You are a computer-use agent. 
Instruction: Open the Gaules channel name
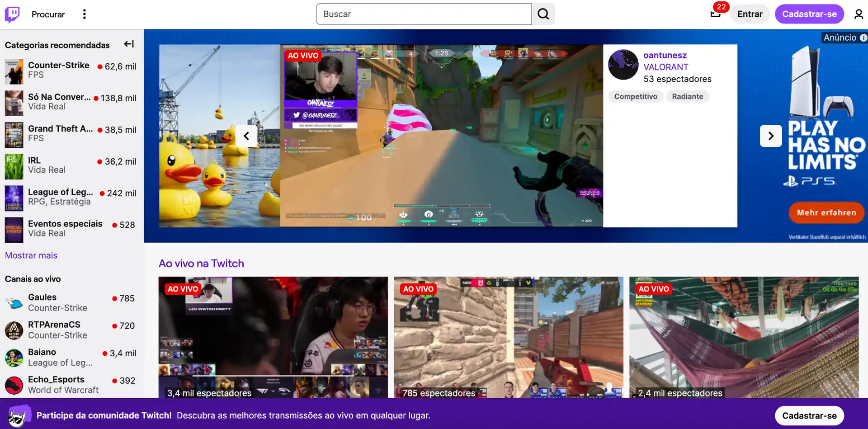click(42, 297)
